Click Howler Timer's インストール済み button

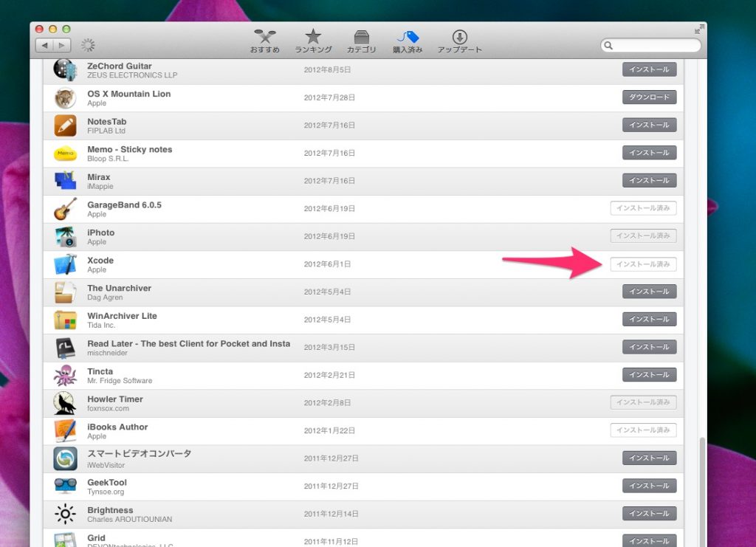643,402
